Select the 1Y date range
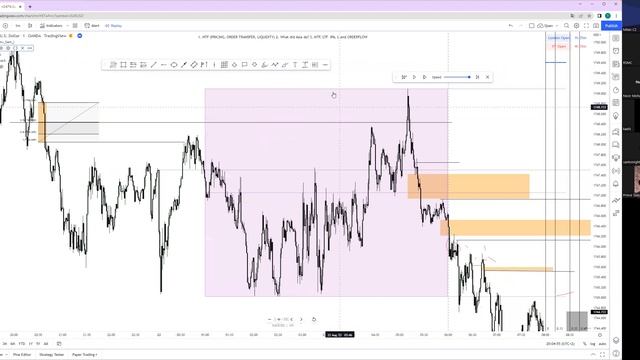This screenshot has width=640, height=360. click(31, 344)
